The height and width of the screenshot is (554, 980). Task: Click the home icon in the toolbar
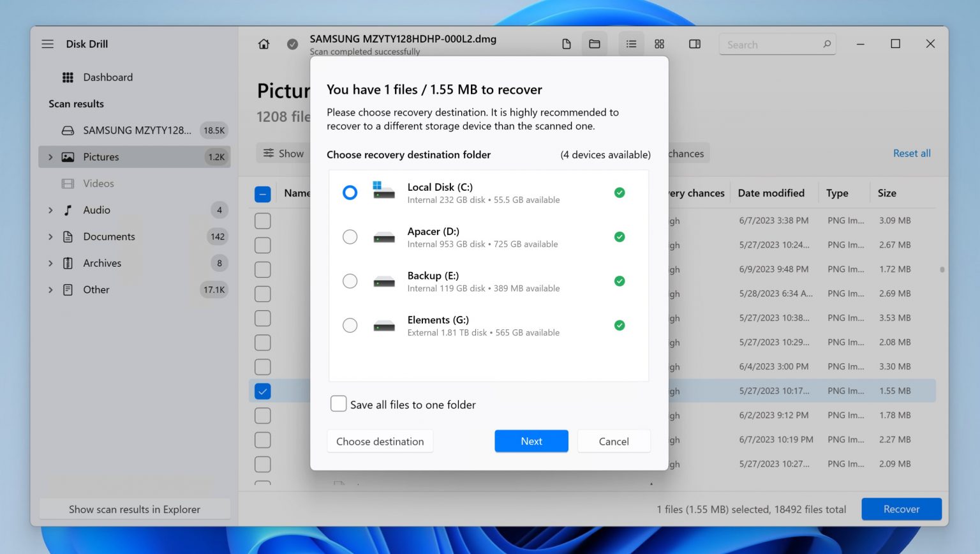pyautogui.click(x=264, y=43)
